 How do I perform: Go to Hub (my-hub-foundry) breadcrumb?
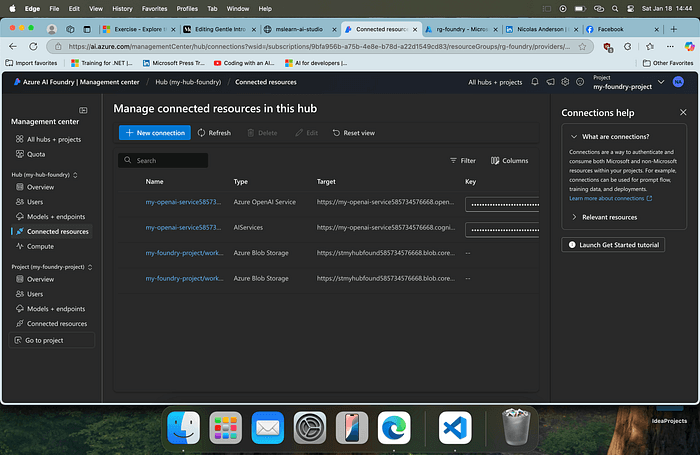(188, 82)
